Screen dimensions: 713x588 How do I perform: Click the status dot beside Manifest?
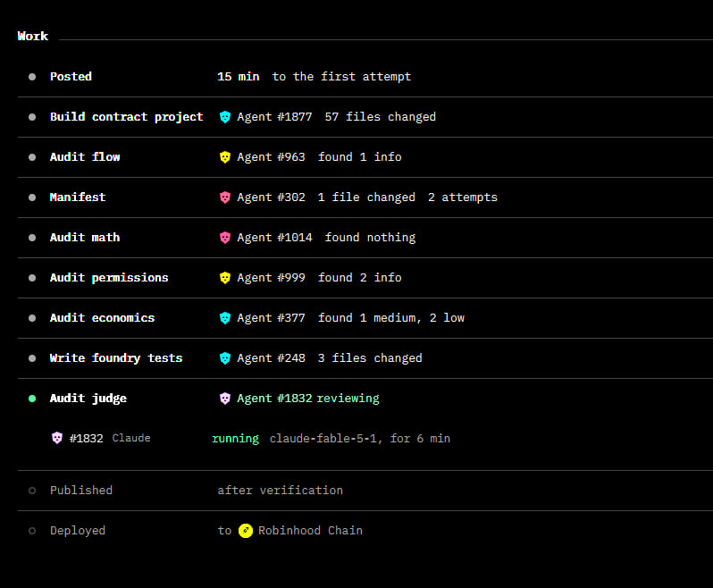tap(32, 197)
